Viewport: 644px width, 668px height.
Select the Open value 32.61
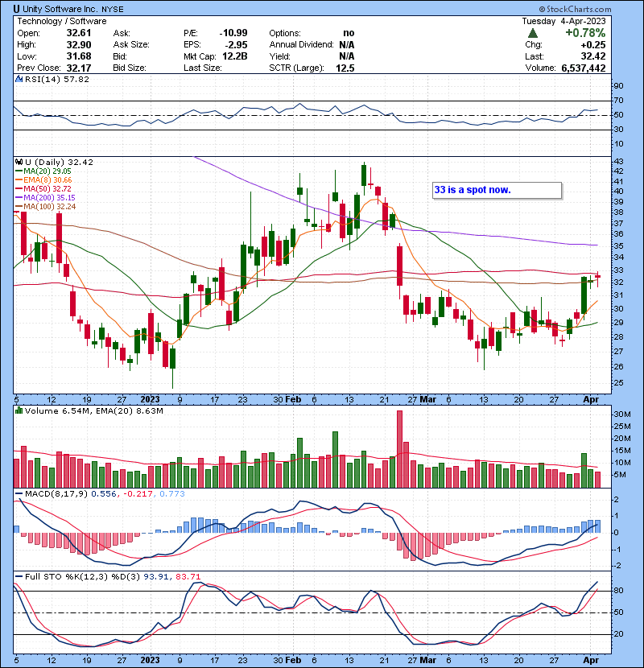pyautogui.click(x=78, y=33)
